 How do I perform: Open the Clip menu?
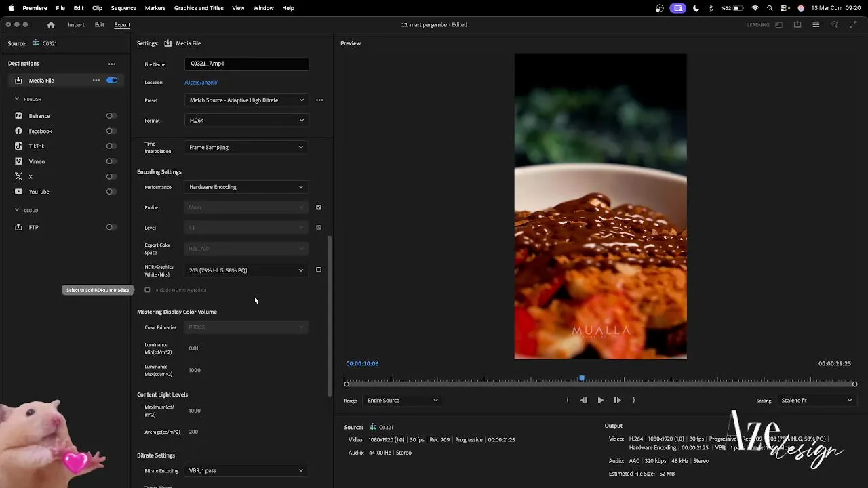97,8
